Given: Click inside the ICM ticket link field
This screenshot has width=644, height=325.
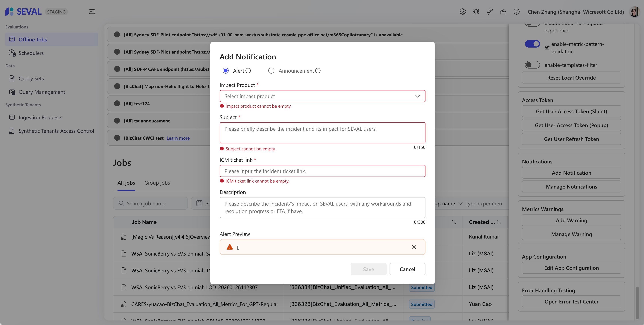Looking at the screenshot, I should tap(322, 171).
